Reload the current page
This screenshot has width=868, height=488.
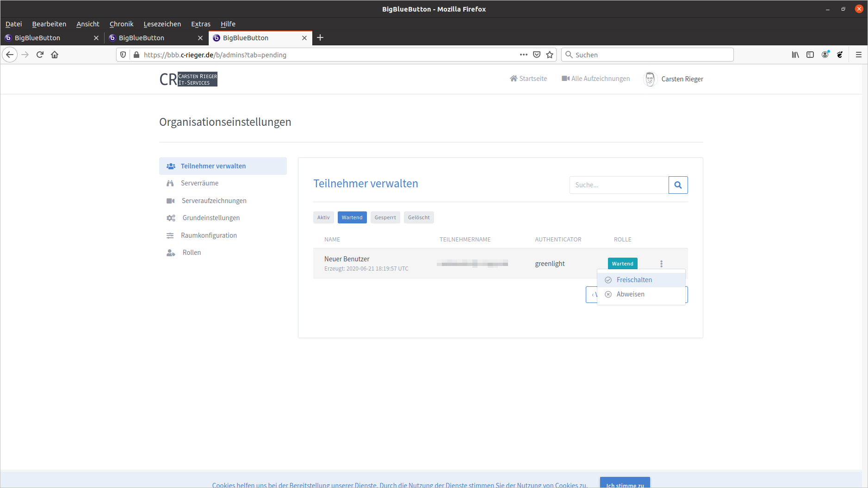tap(40, 55)
